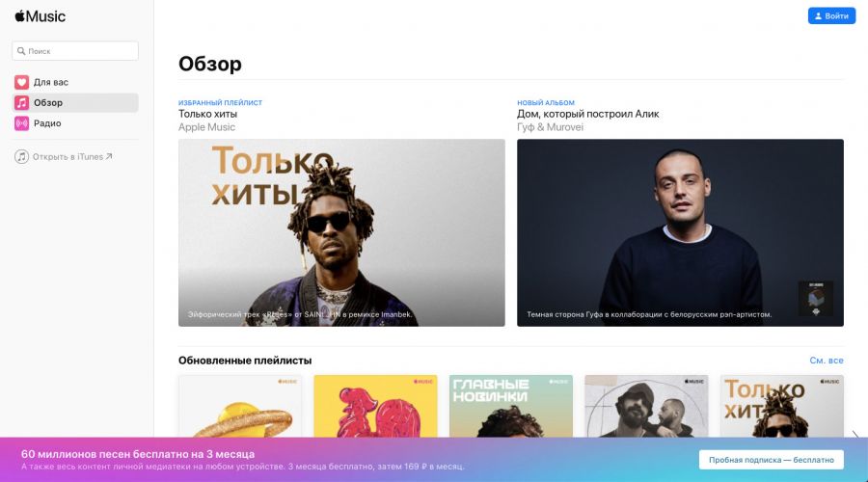Image resolution: width=868 pixels, height=482 pixels.
Task: Open the yellow rooster playlist cover
Action: click(x=375, y=406)
